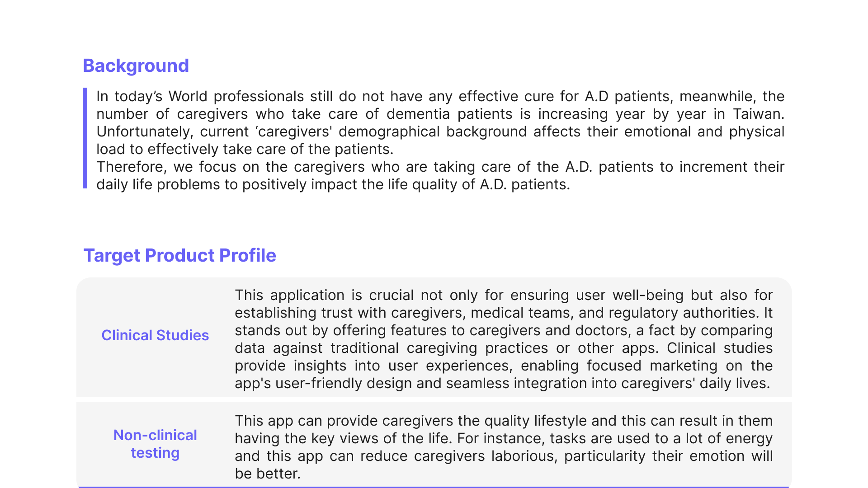Viewport: 868px width, 488px height.
Task: Click the line starting "provide insights into user experiences"
Action: pyautogui.click(x=503, y=366)
